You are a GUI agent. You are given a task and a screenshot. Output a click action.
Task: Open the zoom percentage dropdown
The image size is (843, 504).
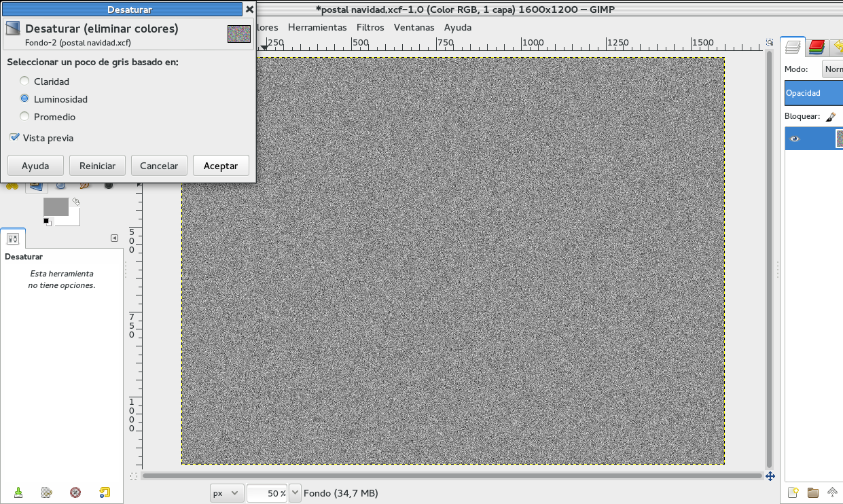point(294,492)
